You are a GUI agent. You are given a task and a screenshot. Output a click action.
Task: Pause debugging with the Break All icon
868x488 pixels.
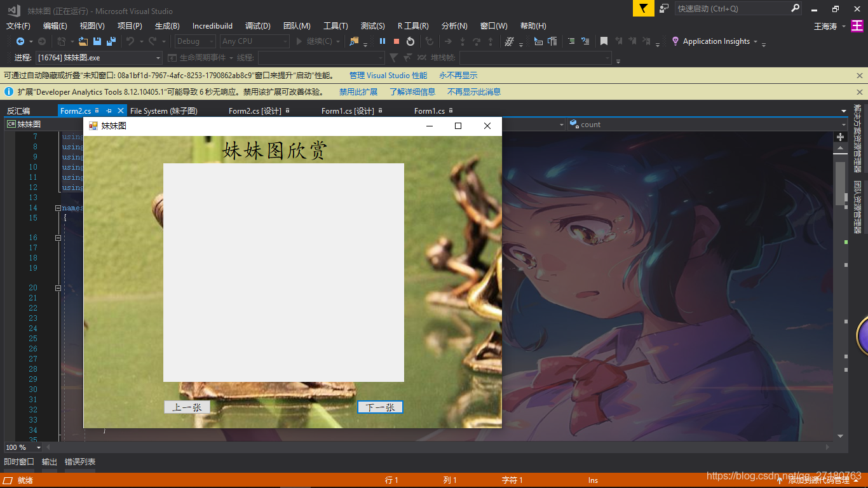(383, 41)
